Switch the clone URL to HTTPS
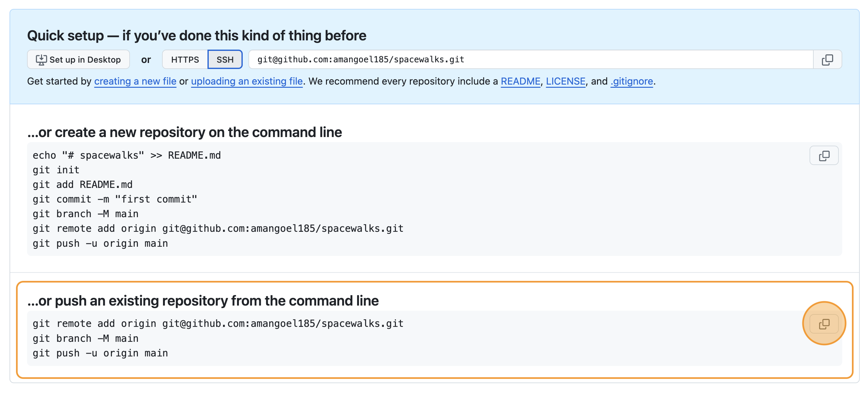This screenshot has height=393, width=868. click(x=185, y=59)
